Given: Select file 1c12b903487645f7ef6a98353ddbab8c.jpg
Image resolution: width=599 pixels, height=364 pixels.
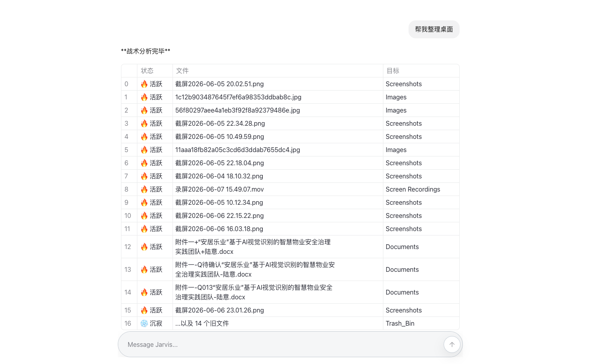Looking at the screenshot, I should 238,97.
